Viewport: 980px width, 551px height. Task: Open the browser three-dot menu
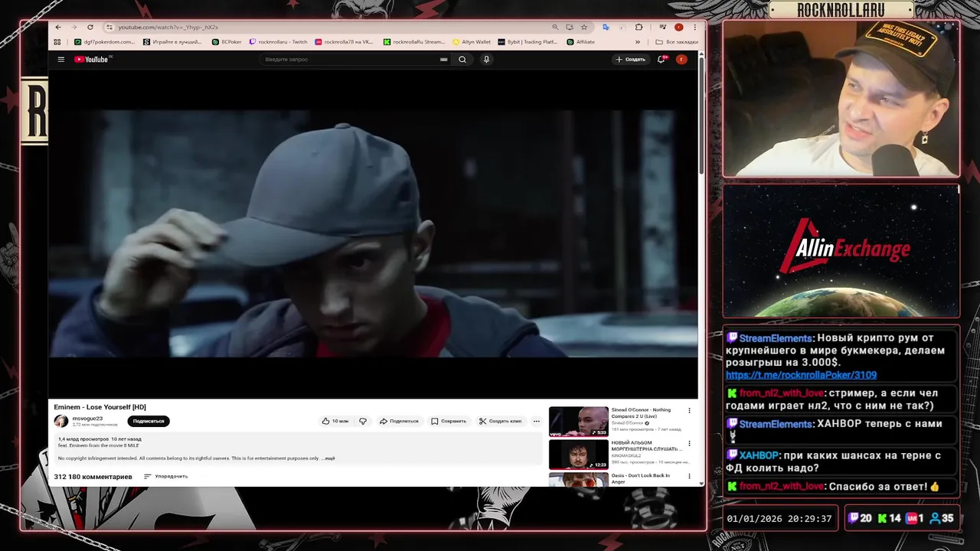tap(694, 27)
